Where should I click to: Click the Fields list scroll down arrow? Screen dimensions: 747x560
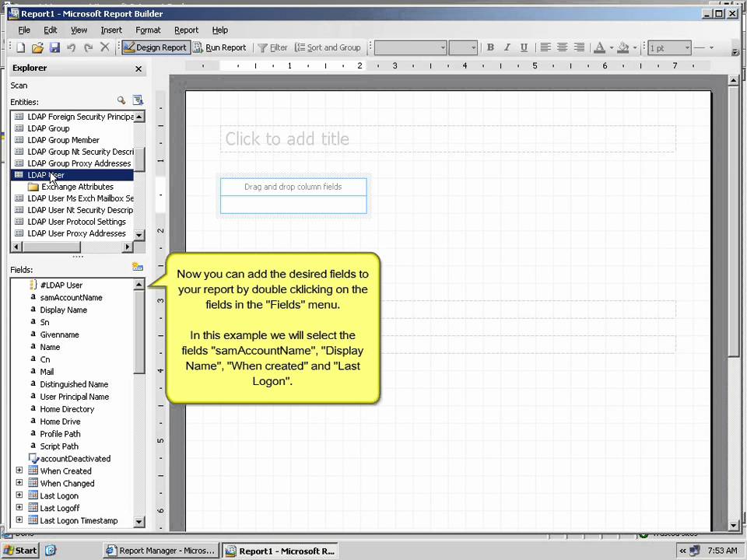point(139,521)
